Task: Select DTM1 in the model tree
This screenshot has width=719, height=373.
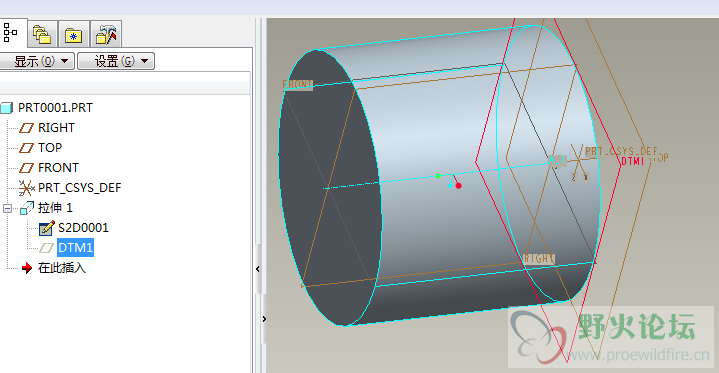Action: [76, 248]
